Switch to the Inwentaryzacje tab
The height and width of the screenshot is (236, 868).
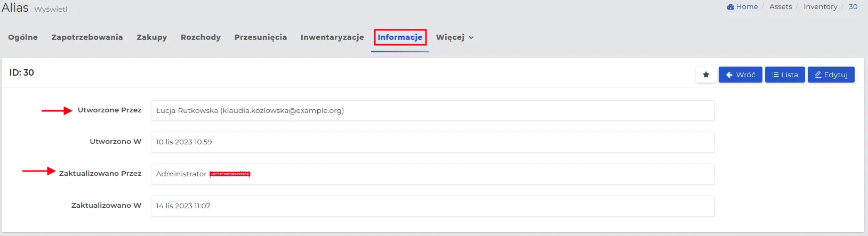(x=332, y=37)
